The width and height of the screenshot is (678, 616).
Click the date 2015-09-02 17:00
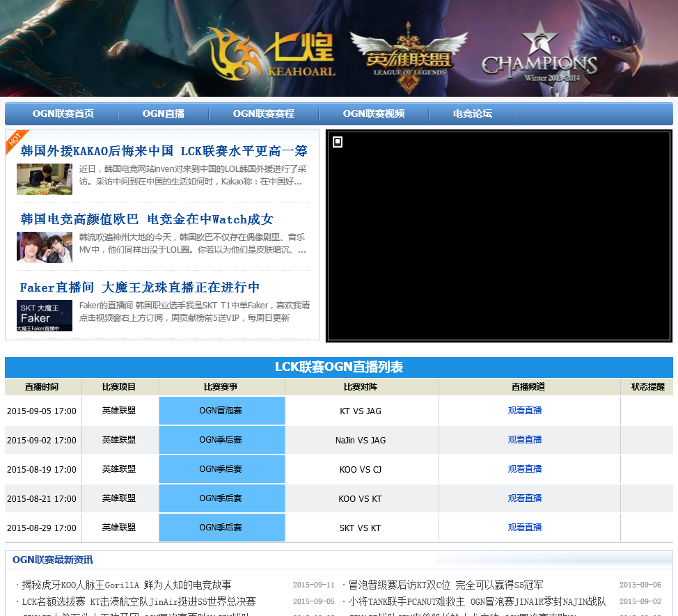click(42, 441)
